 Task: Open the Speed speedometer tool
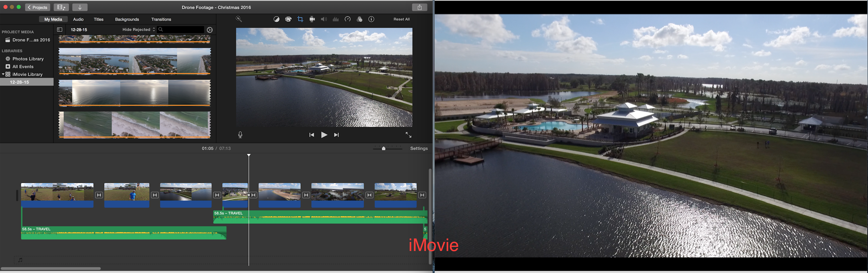tap(348, 19)
